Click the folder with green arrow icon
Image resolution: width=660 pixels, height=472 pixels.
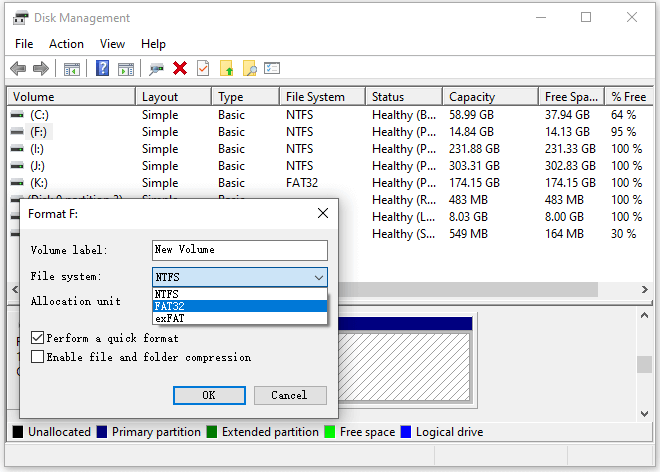tap(226, 68)
